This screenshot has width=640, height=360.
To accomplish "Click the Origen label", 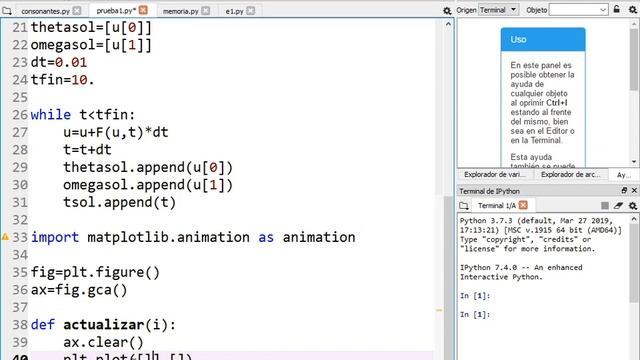I will (466, 10).
